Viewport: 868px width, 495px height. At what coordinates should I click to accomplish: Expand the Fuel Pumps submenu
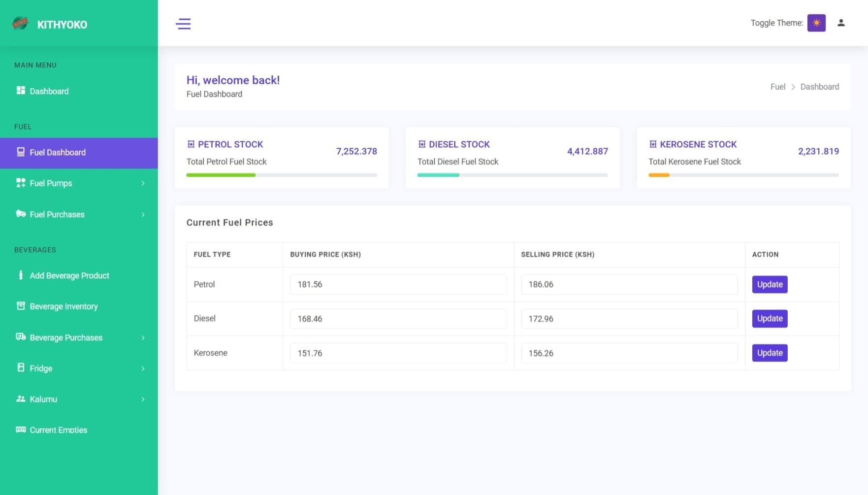tap(79, 183)
